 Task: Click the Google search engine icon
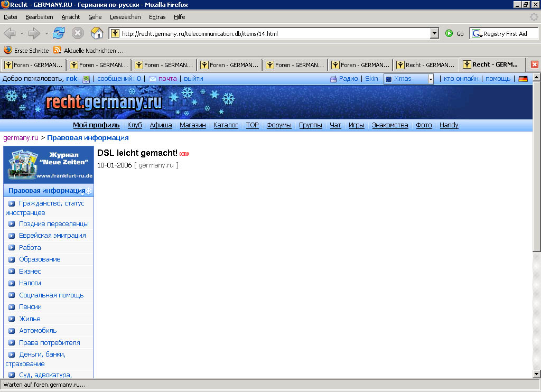[476, 33]
